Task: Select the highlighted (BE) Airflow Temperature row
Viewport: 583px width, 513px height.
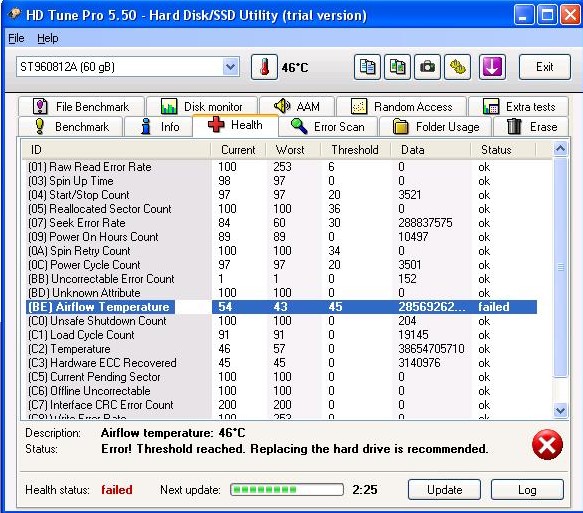Action: pos(281,307)
